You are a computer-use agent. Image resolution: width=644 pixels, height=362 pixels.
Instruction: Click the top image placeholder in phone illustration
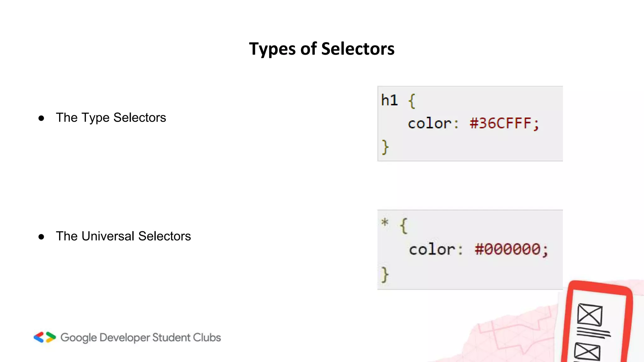point(590,315)
